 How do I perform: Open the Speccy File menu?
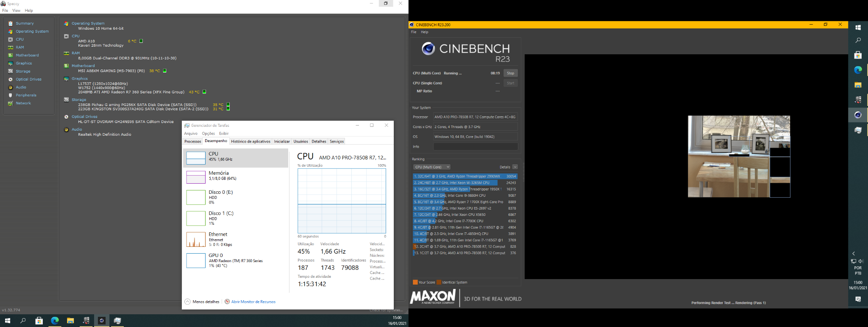[5, 11]
